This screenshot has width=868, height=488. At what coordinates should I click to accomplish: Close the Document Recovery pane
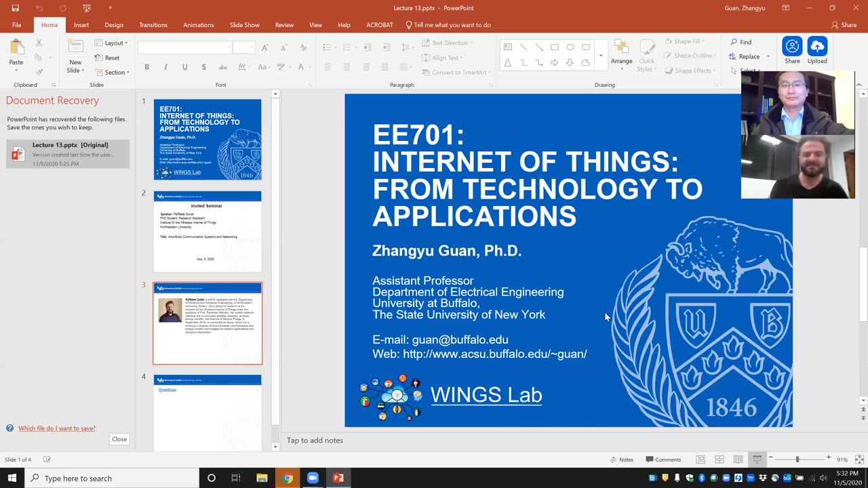click(119, 439)
